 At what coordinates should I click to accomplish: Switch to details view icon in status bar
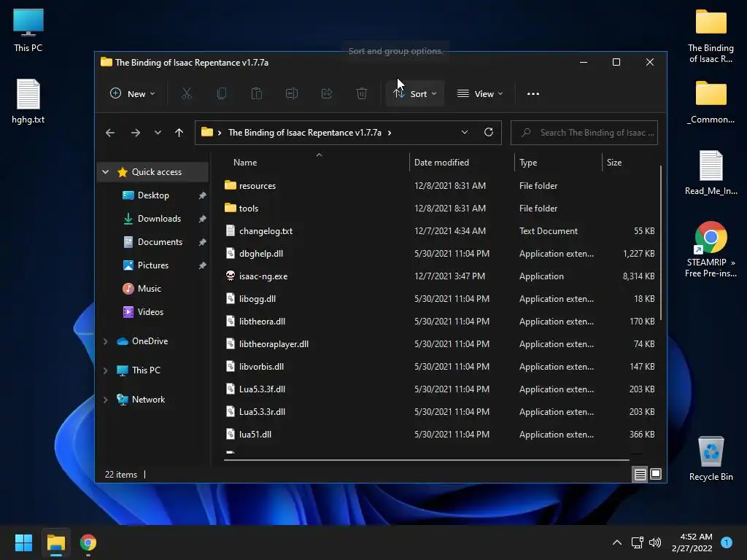(640, 474)
